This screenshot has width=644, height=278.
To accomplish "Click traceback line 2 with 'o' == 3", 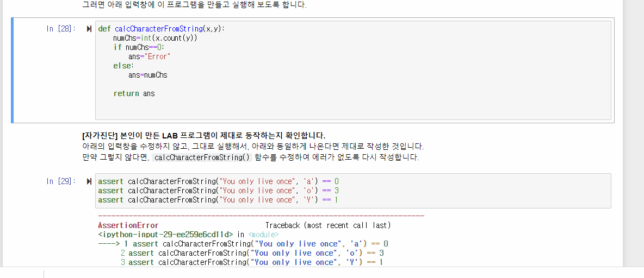I will (x=252, y=253).
